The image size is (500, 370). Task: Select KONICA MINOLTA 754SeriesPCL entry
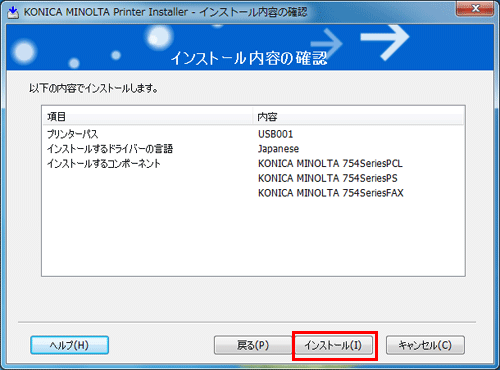(330, 163)
